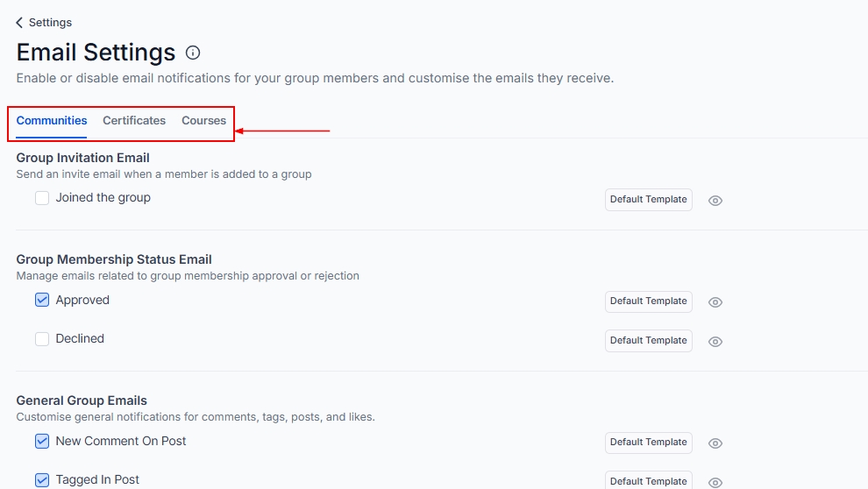Preview the Joined the group email
This screenshot has width=868, height=489.
tap(715, 201)
